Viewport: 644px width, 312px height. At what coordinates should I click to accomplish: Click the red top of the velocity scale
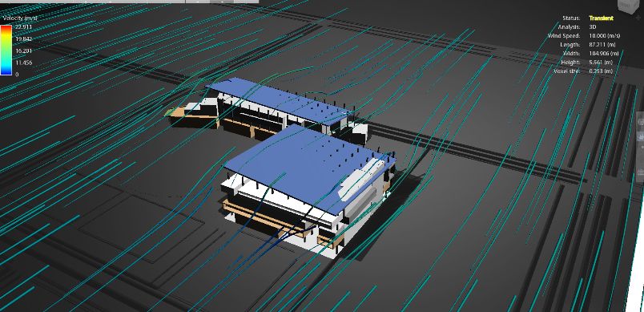click(6, 27)
